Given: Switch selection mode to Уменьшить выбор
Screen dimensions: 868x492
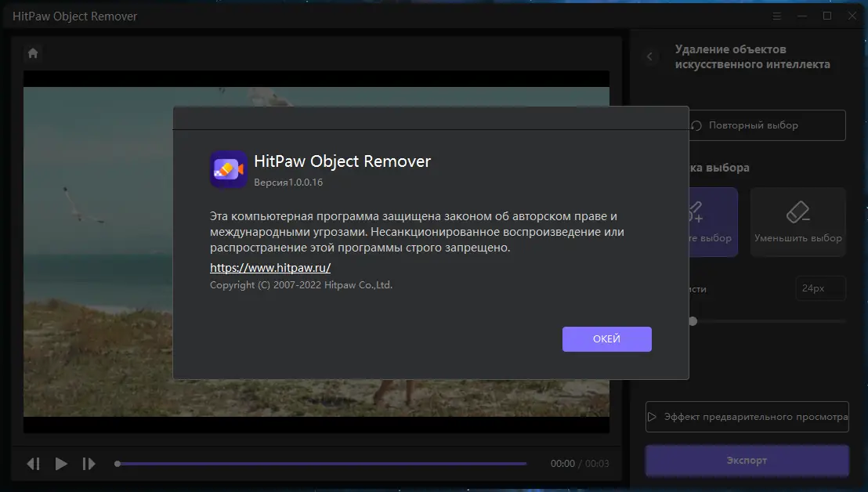Looking at the screenshot, I should coord(797,222).
